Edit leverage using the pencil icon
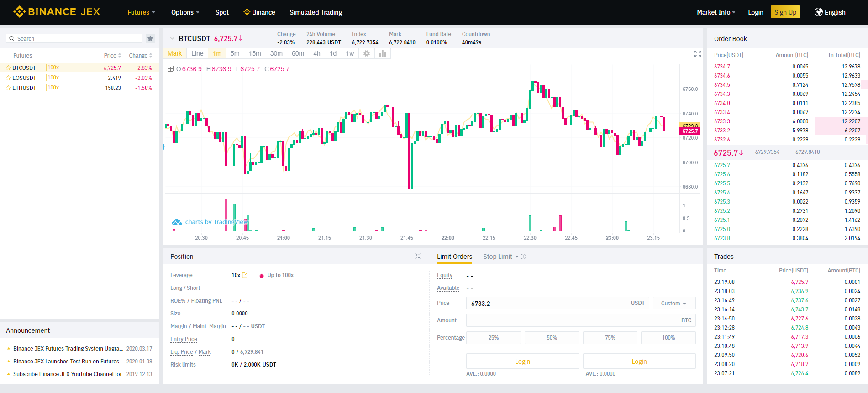This screenshot has width=868, height=393. [x=245, y=275]
